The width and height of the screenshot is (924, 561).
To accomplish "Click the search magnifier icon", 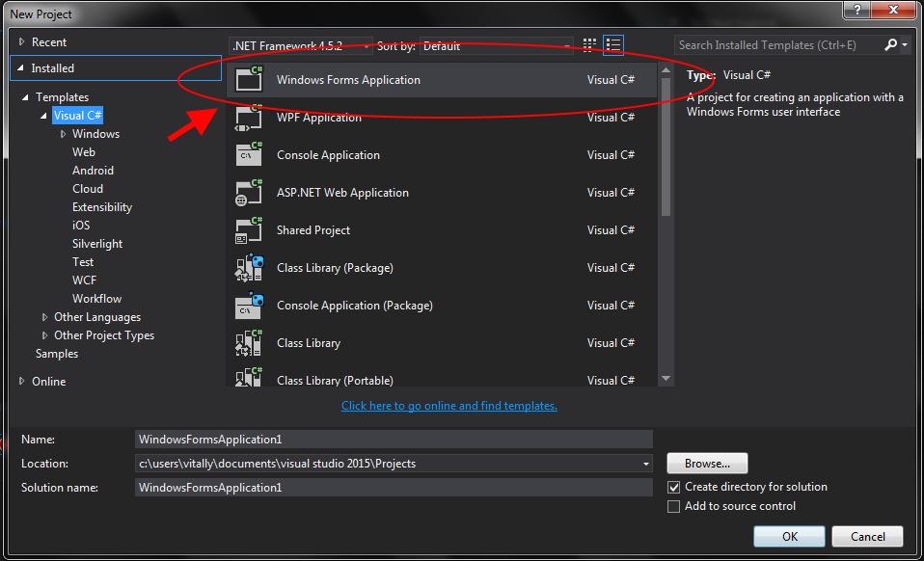I will 890,45.
